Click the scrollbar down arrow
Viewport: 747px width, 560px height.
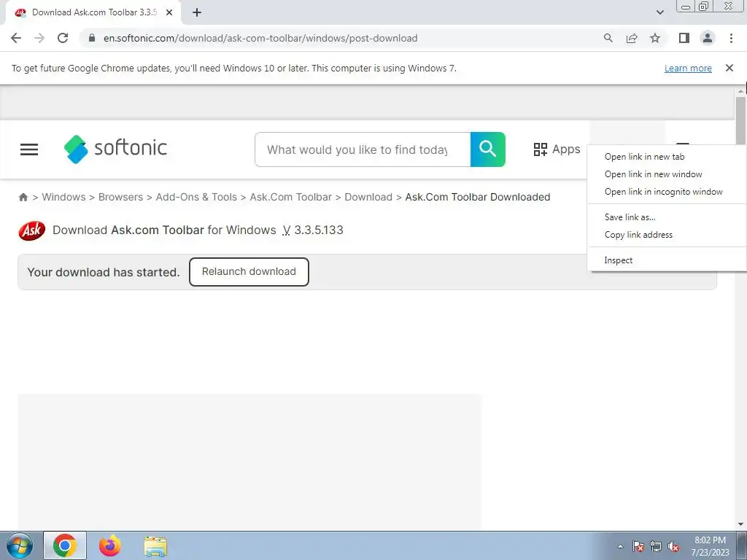point(741,524)
